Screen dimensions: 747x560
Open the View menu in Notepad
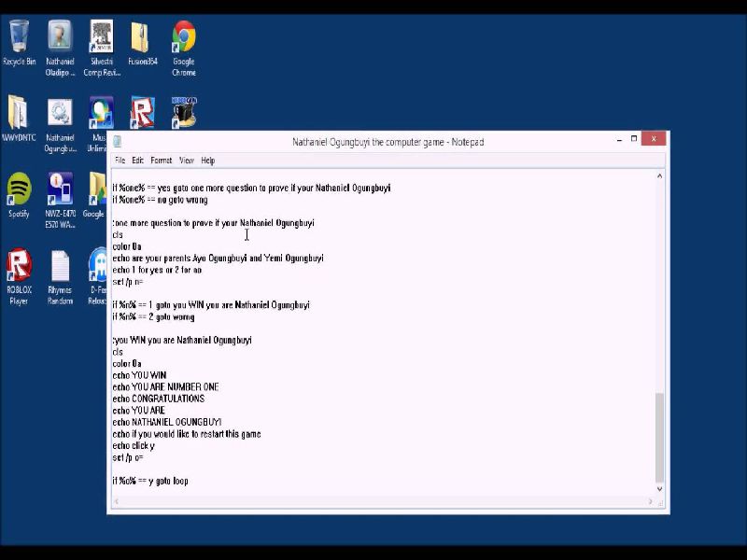coord(187,161)
